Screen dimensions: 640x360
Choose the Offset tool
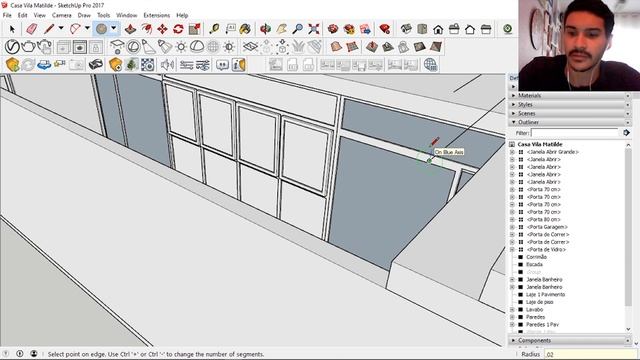(147, 29)
